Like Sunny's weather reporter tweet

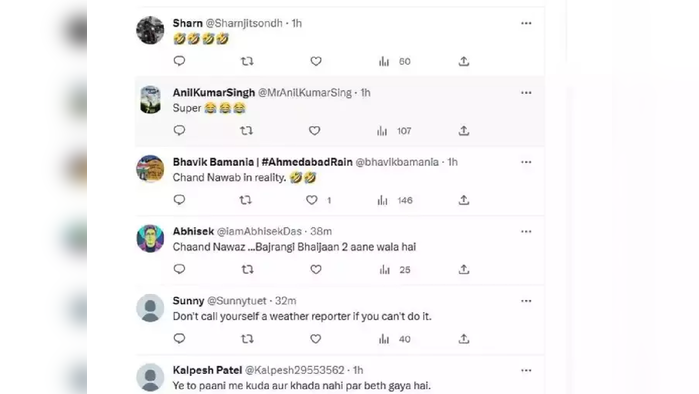(x=316, y=339)
